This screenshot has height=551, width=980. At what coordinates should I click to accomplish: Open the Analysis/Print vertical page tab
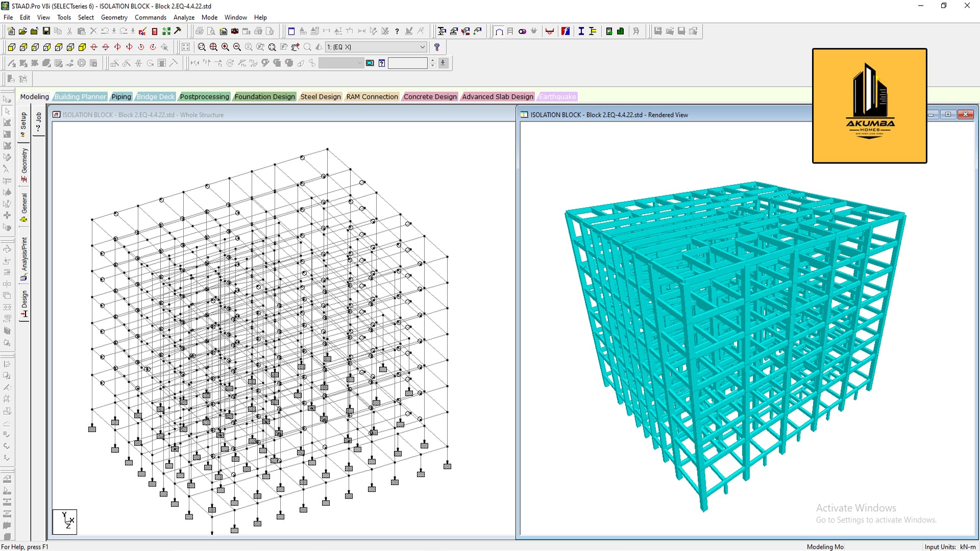pos(24,259)
